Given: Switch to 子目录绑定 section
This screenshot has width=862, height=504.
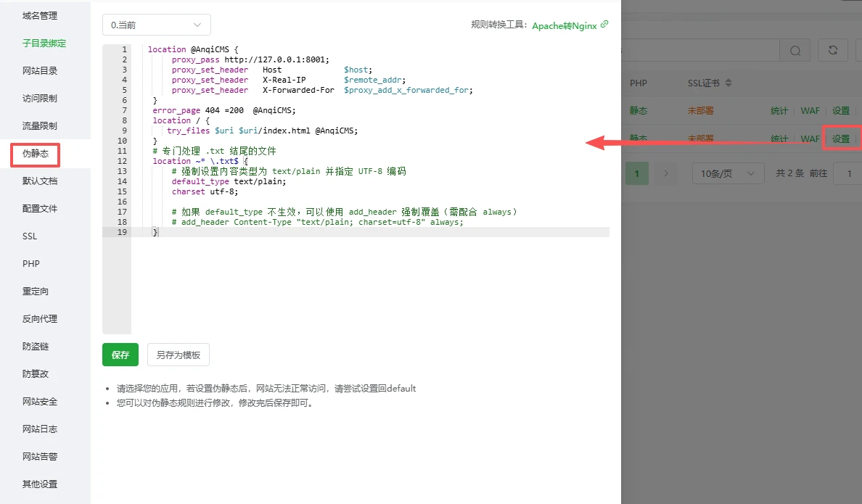Looking at the screenshot, I should click(44, 44).
